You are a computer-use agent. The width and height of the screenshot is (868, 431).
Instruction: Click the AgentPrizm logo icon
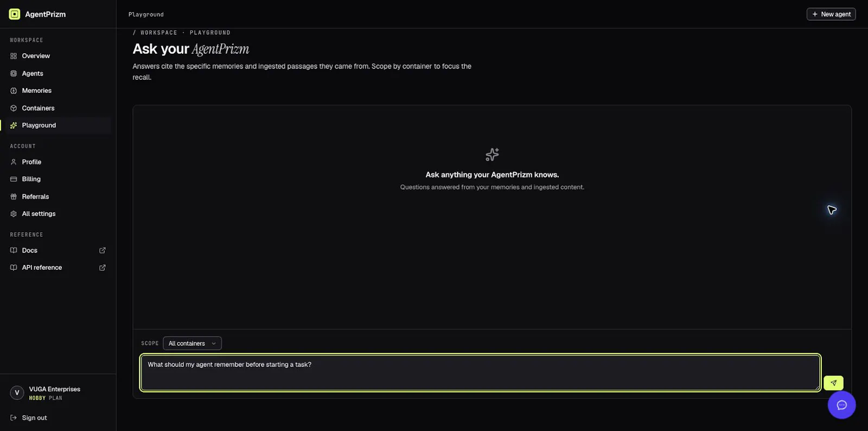point(15,14)
